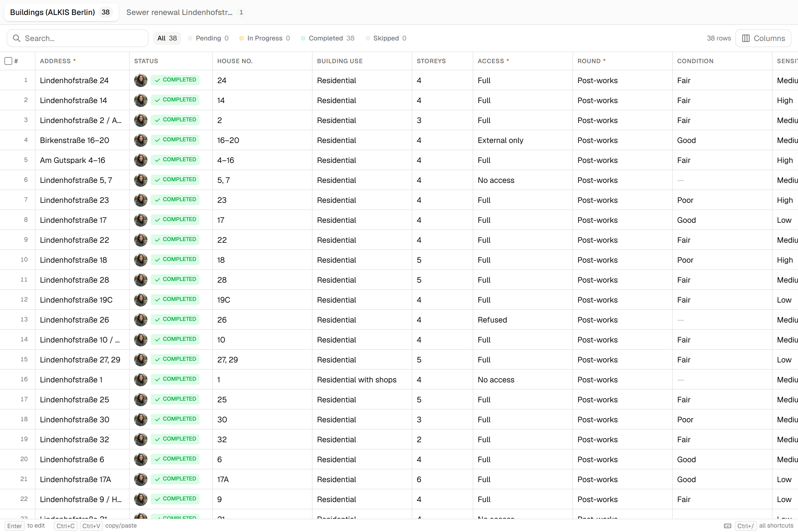Select 'Residential with shops' cell
The image size is (798, 532).
pyautogui.click(x=362, y=380)
